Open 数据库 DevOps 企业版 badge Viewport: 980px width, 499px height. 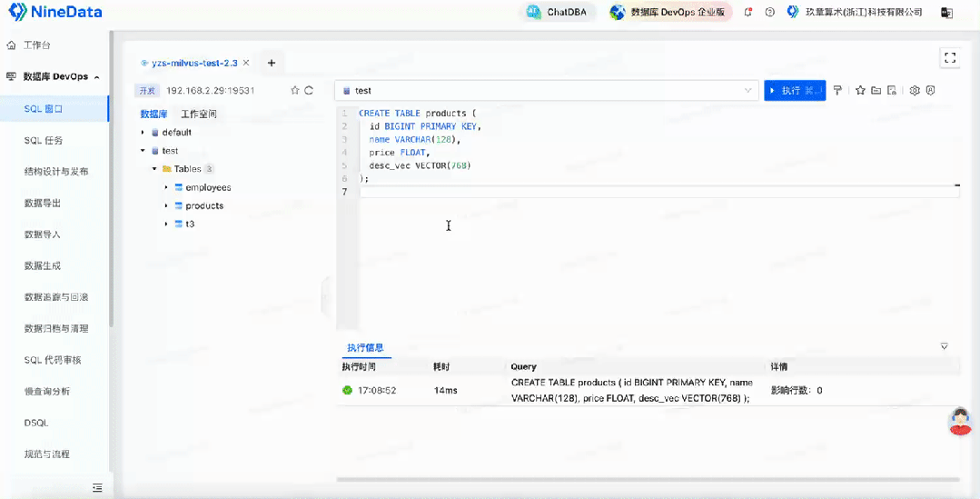point(668,12)
